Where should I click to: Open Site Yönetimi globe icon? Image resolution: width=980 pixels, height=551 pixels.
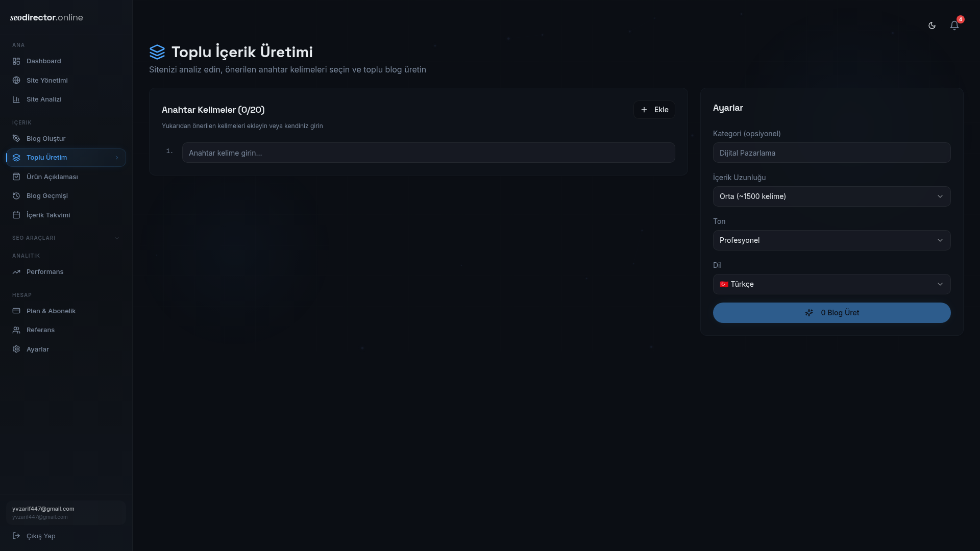coord(16,80)
